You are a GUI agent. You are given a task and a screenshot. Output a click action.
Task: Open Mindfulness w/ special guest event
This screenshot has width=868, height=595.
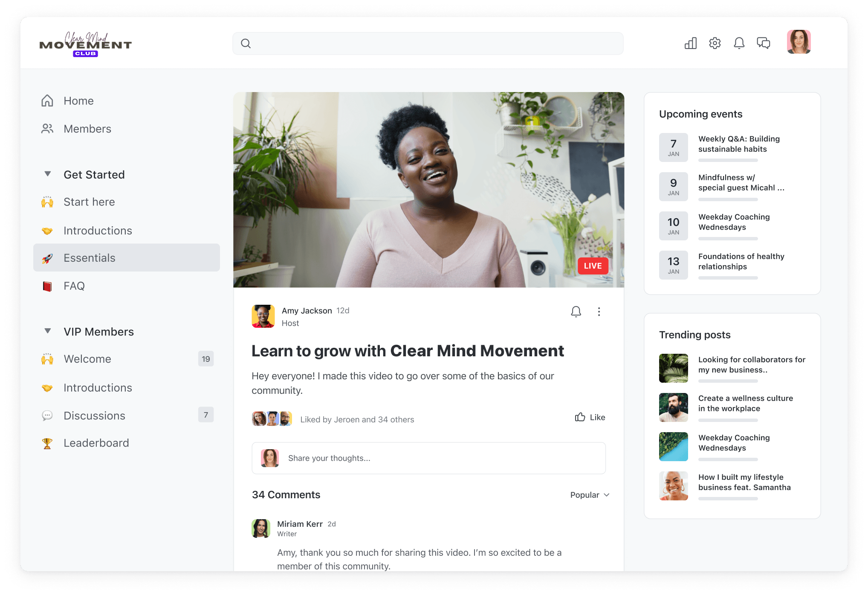coord(741,183)
